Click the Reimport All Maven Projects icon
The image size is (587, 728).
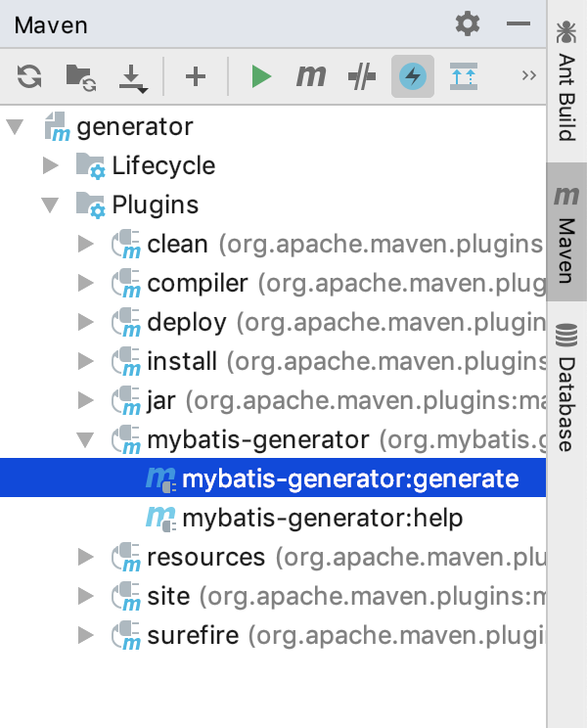pyautogui.click(x=29, y=76)
